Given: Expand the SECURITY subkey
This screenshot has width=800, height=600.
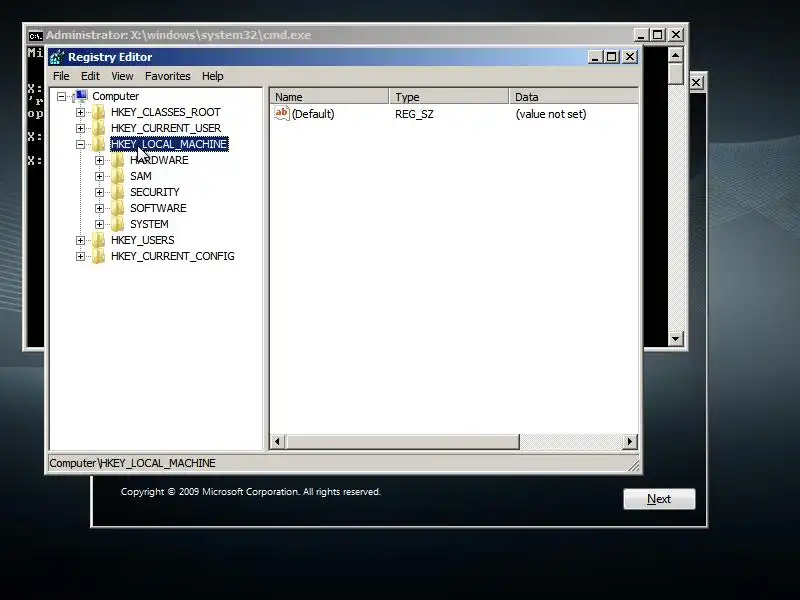Looking at the screenshot, I should [99, 192].
